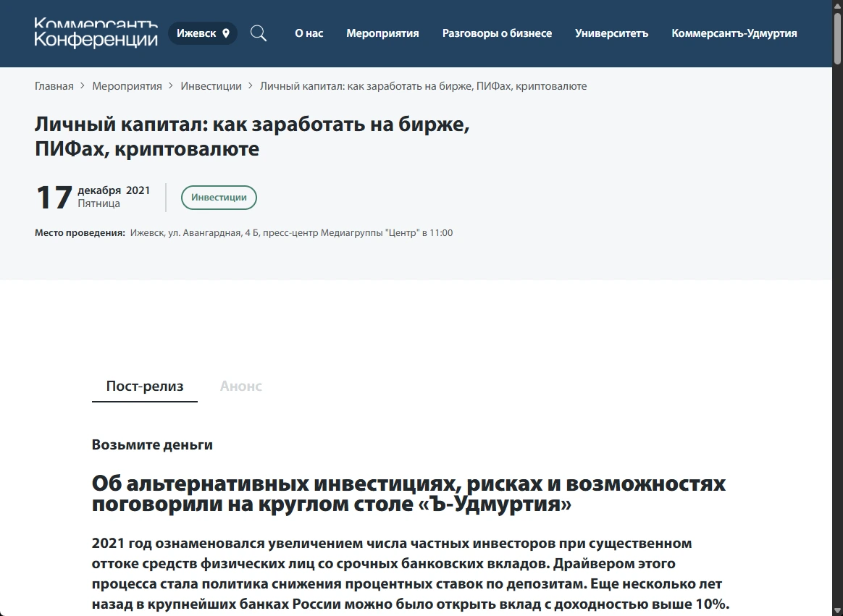This screenshot has width=843, height=616.
Task: Visit Коммерсантъ-Удмуртия from the header
Action: 734,33
